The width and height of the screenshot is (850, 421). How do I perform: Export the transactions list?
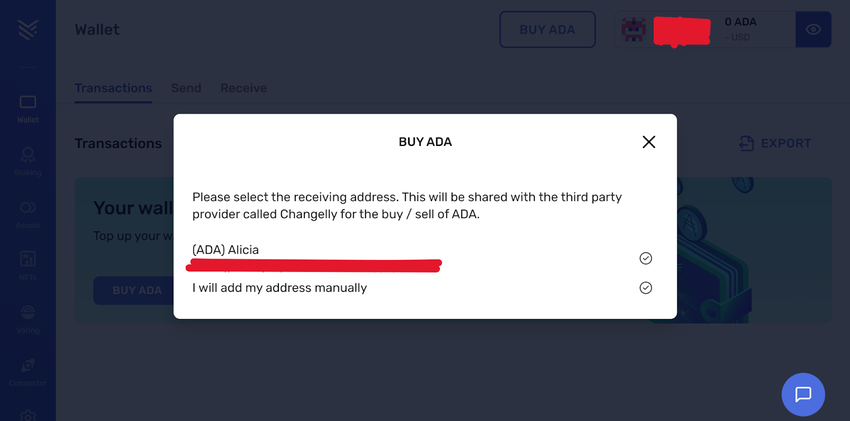(775, 143)
